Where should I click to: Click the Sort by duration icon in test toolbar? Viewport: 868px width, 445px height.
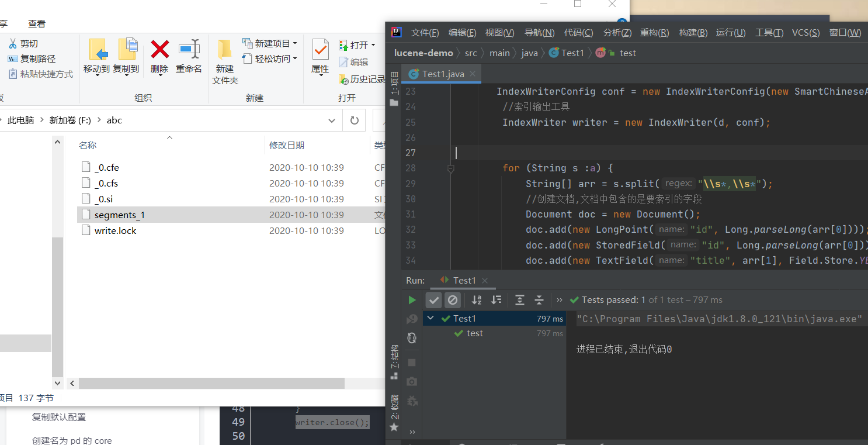tap(497, 300)
